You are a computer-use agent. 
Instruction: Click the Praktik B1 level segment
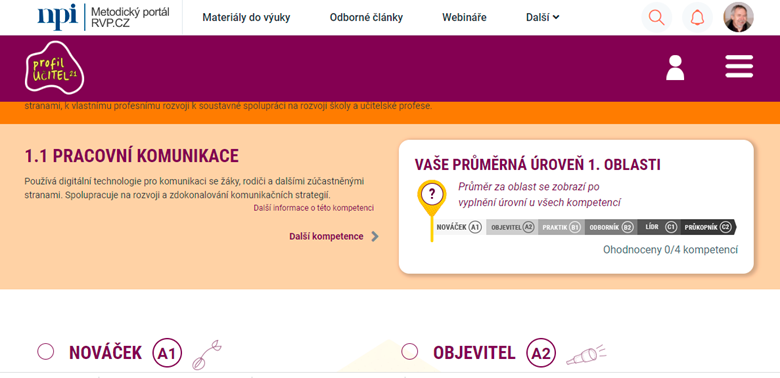561,227
